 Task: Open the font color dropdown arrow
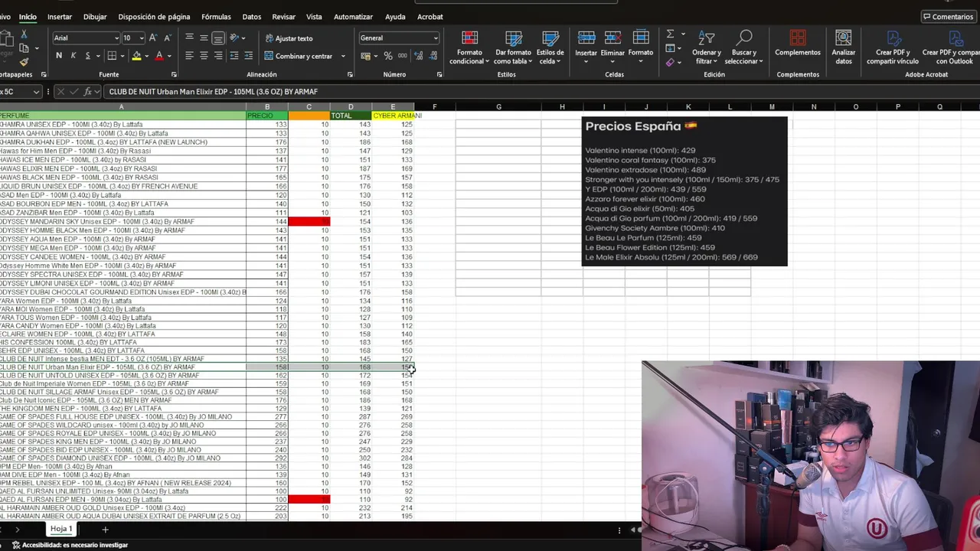169,56
